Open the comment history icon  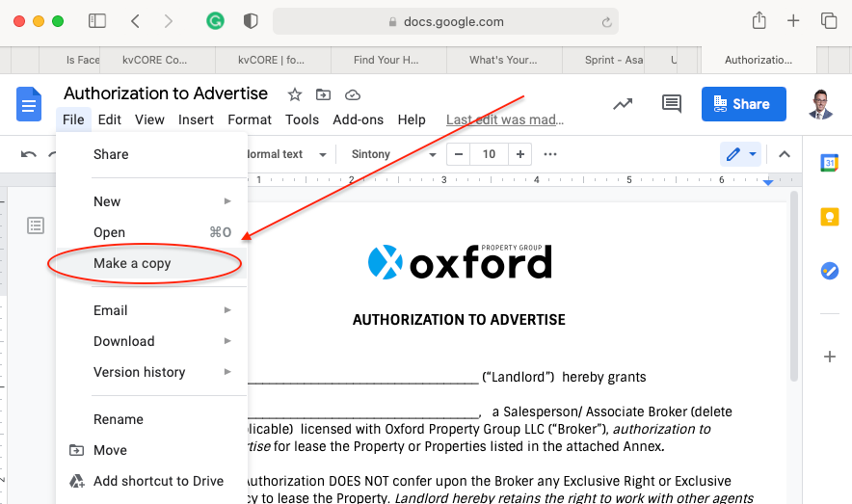pyautogui.click(x=672, y=104)
